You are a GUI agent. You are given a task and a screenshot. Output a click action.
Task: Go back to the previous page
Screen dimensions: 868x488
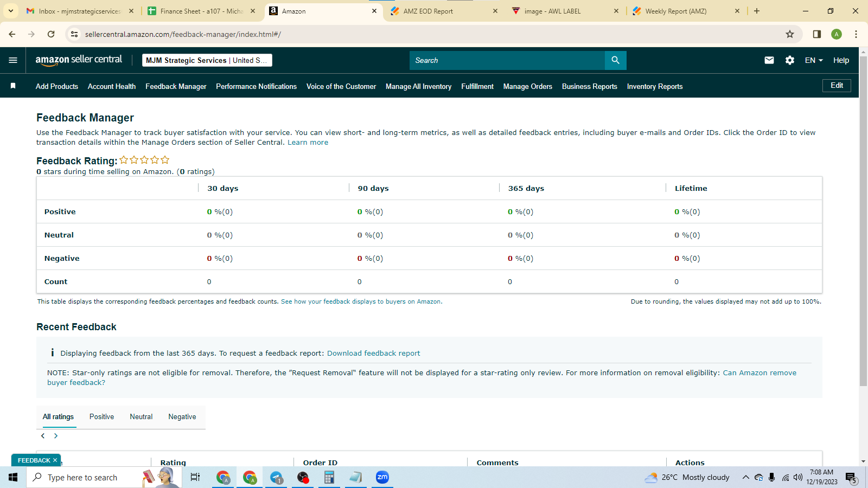pyautogui.click(x=12, y=34)
